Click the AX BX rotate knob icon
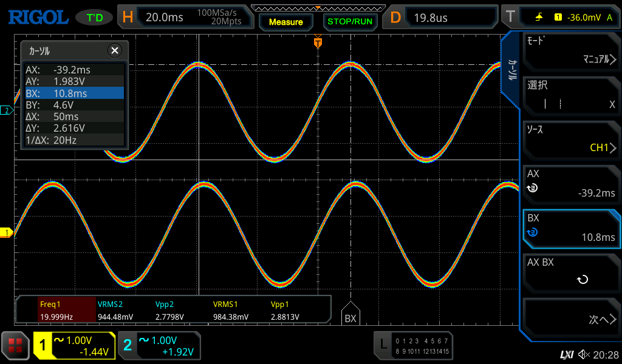The width and height of the screenshot is (622, 364). (x=582, y=280)
